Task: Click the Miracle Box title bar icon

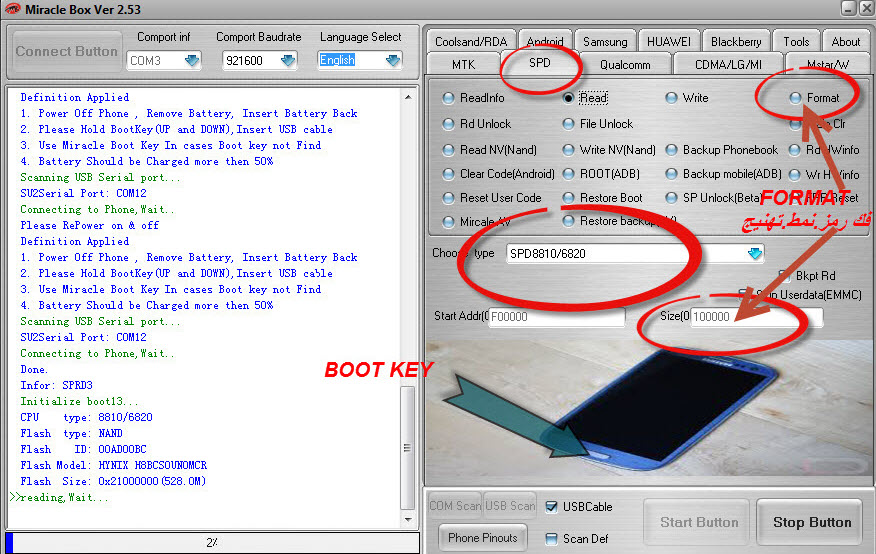Action: [x=12, y=9]
